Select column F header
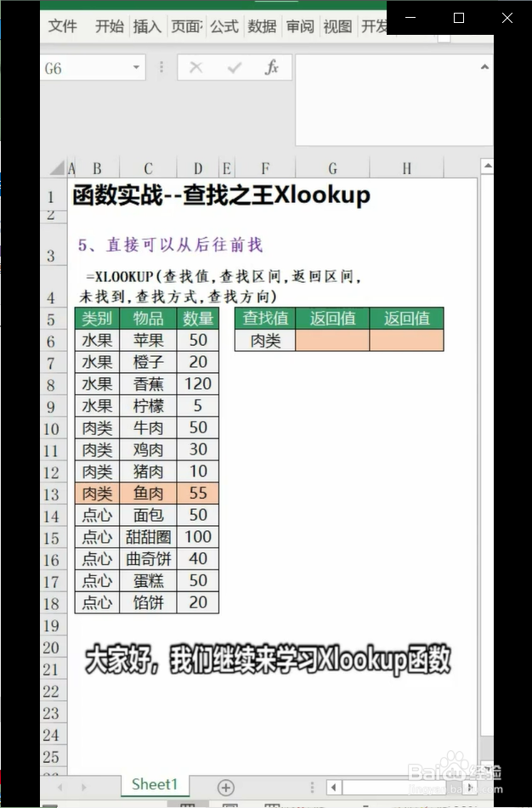 [x=265, y=168]
